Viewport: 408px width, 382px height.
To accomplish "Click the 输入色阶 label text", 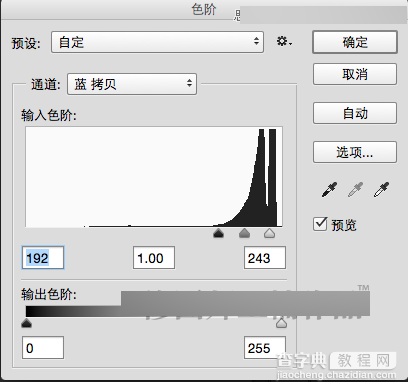I will point(49,115).
